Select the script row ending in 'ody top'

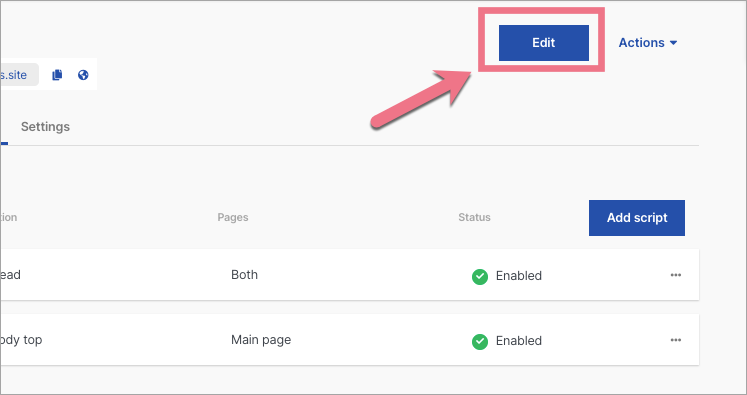[x=350, y=340]
